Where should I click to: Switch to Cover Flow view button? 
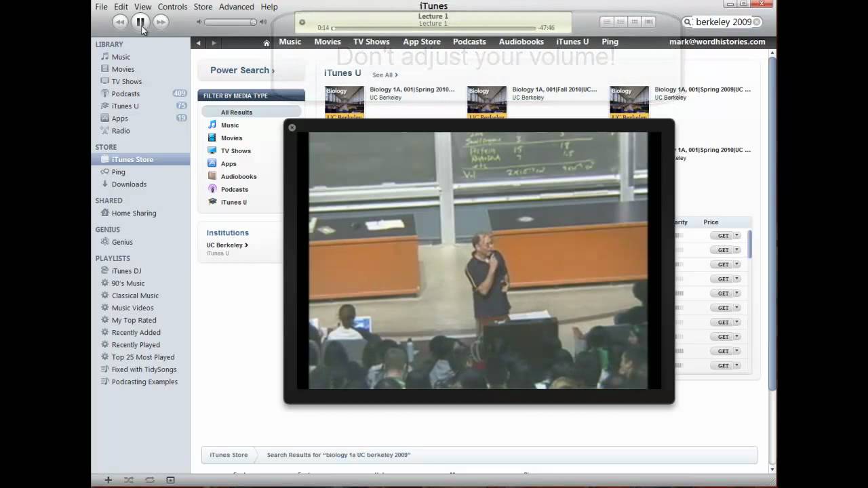coord(649,22)
